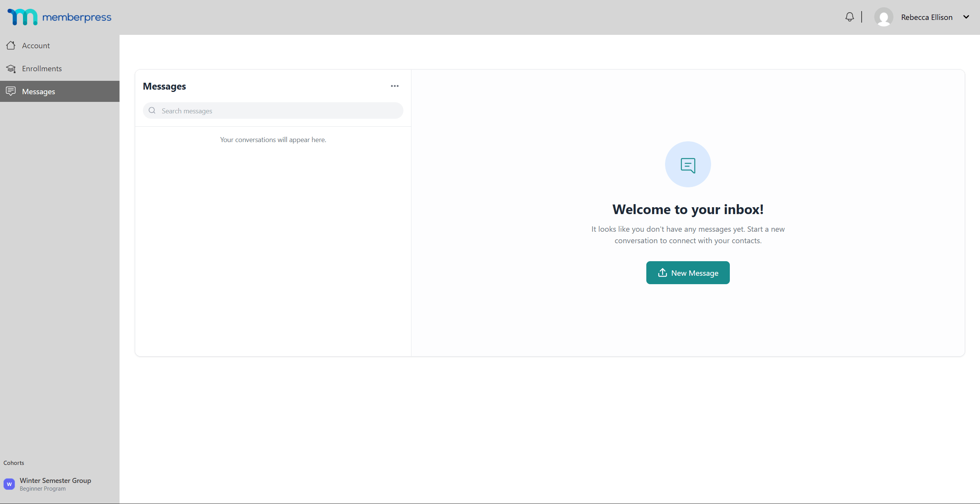
Task: Click the upload icon on New Message
Action: (x=662, y=273)
